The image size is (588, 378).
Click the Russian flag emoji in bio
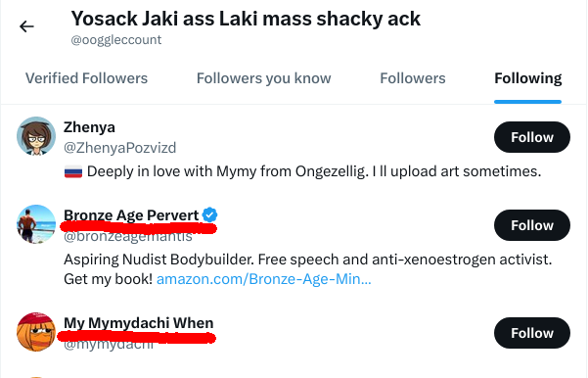(73, 172)
